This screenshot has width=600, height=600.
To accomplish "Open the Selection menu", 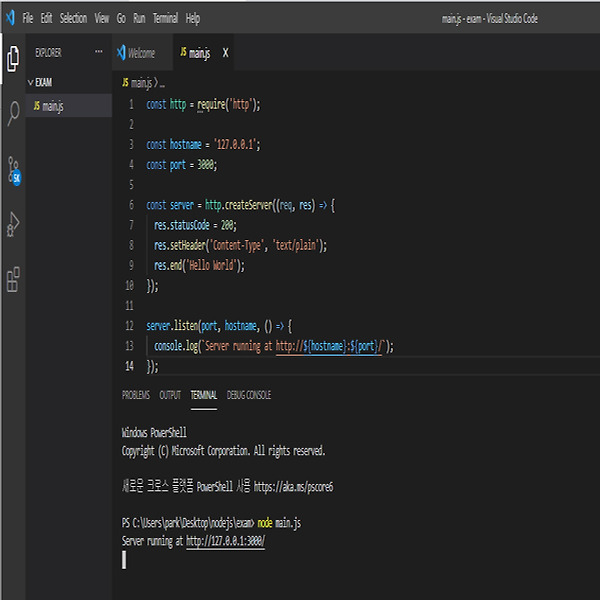I will pyautogui.click(x=73, y=18).
